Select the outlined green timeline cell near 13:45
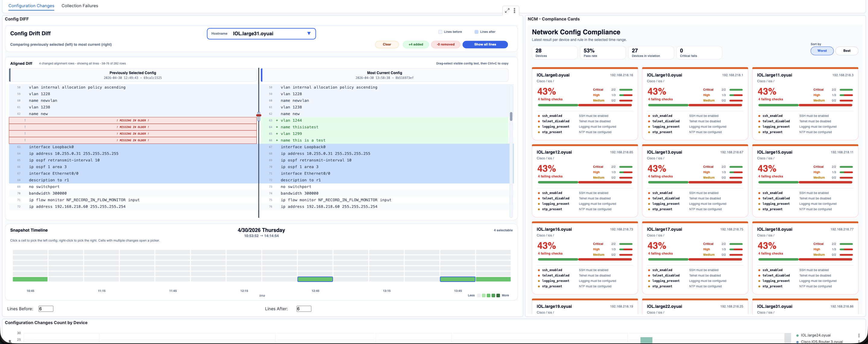 point(458,279)
